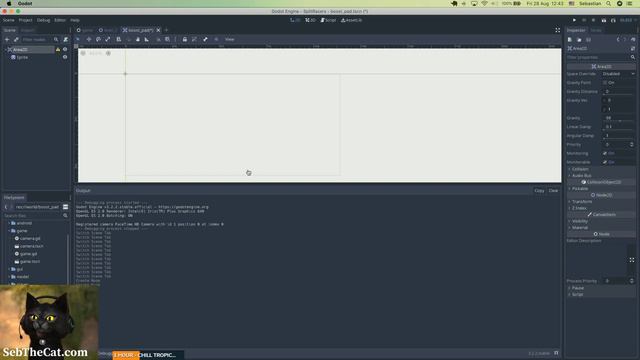Load an existing resource in Inspector

coord(579,40)
